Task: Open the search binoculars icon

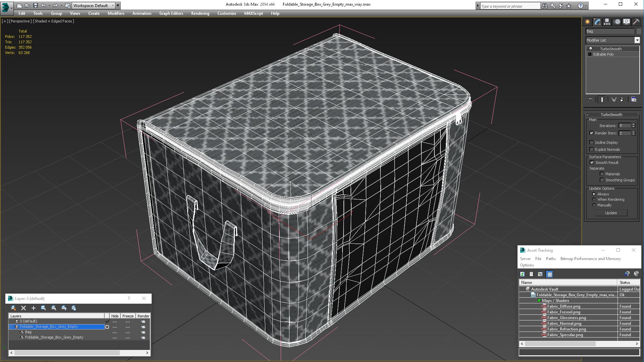Action: tap(545, 6)
